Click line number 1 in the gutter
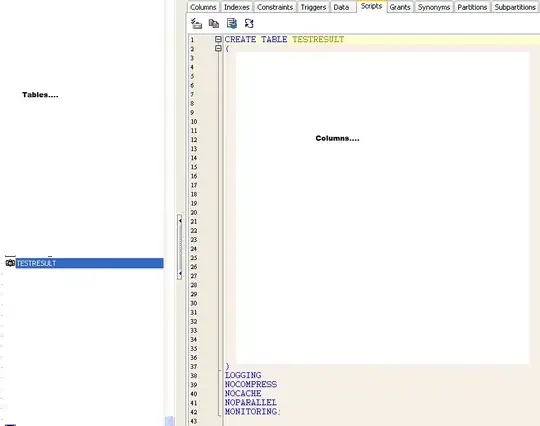 tap(192, 40)
